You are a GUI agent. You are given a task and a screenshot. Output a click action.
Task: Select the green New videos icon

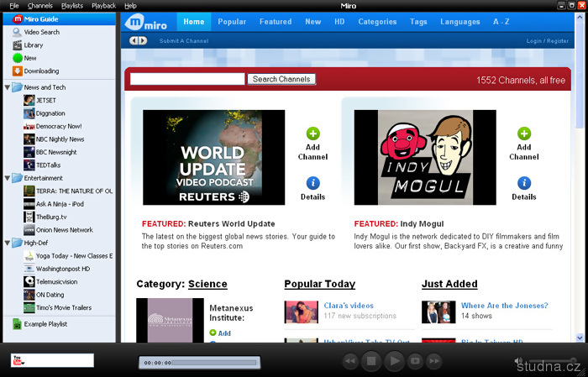pos(18,58)
